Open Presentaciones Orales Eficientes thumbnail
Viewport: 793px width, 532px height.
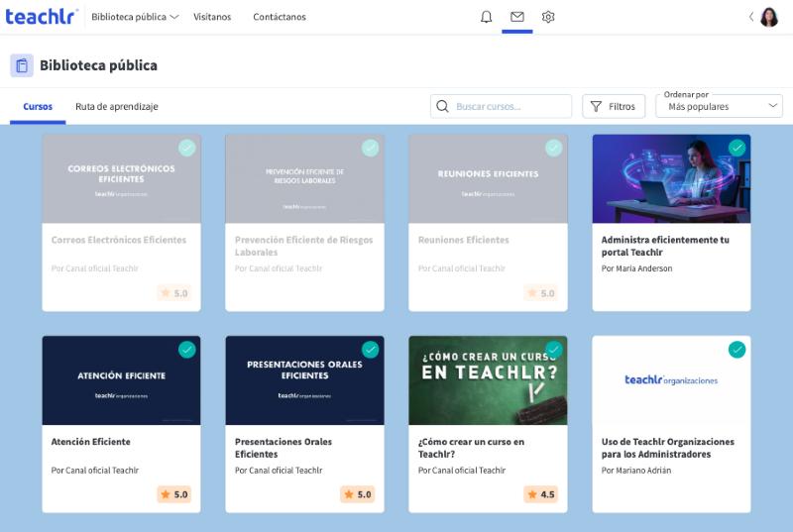pyautogui.click(x=305, y=380)
